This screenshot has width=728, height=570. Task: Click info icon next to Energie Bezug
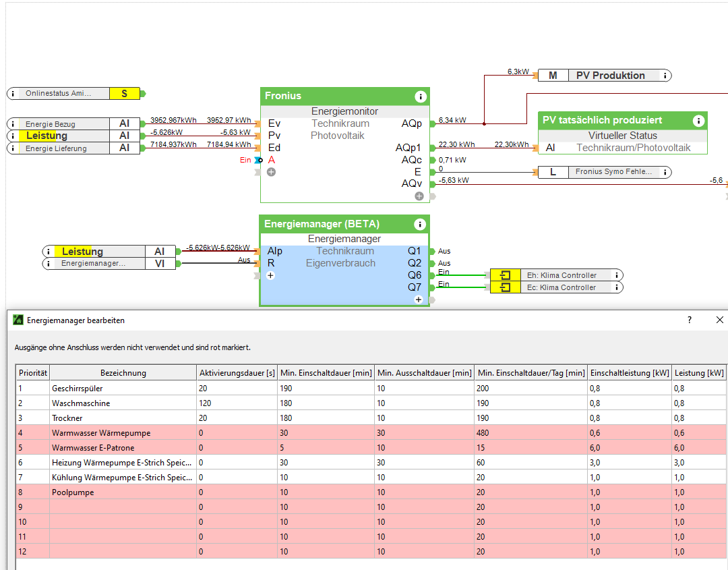coord(13,124)
